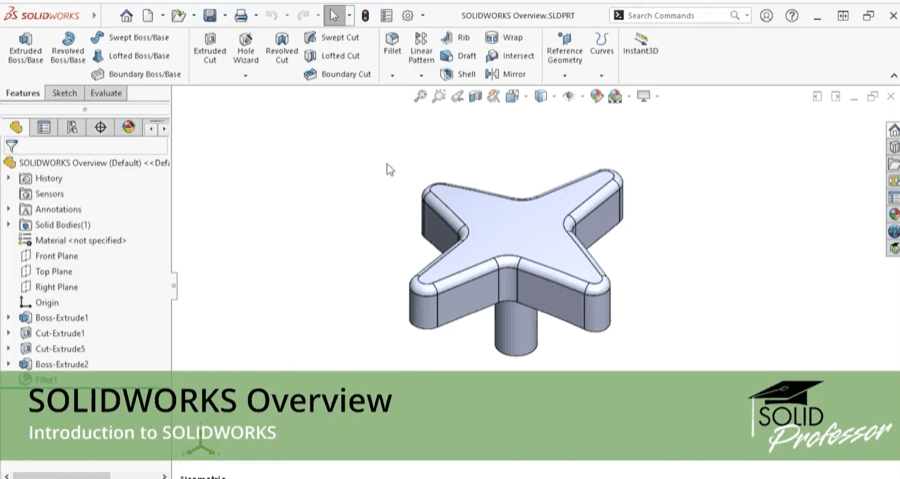This screenshot has width=900, height=479.
Task: Save the document with disk icon
Action: pos(210,15)
